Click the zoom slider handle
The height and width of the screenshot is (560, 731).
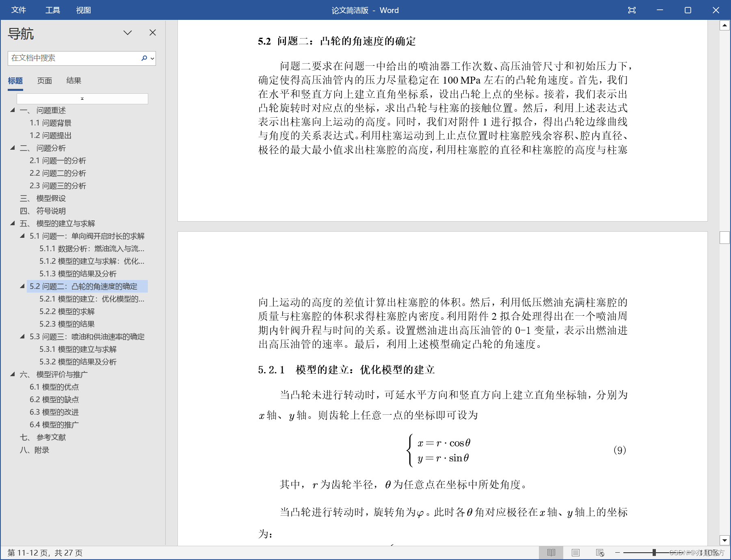pyautogui.click(x=654, y=553)
